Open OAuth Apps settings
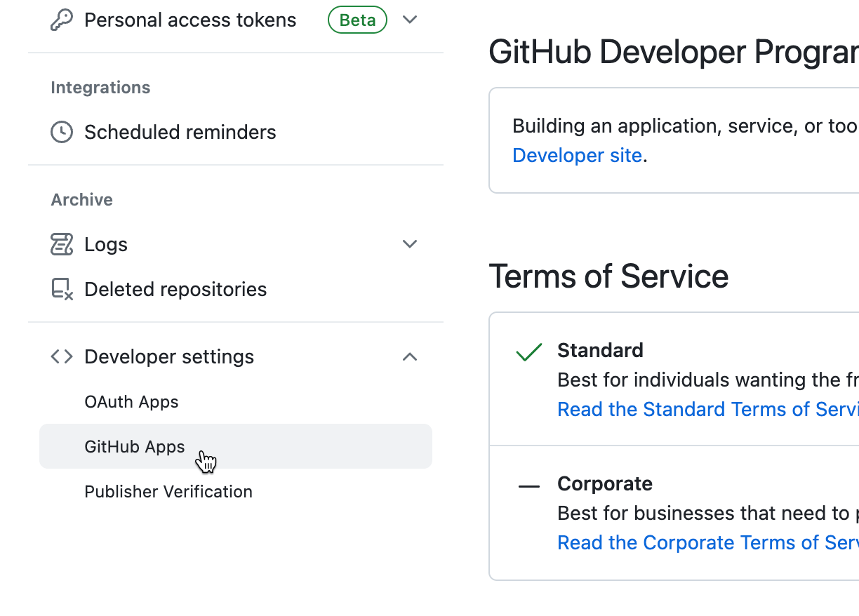 131,402
